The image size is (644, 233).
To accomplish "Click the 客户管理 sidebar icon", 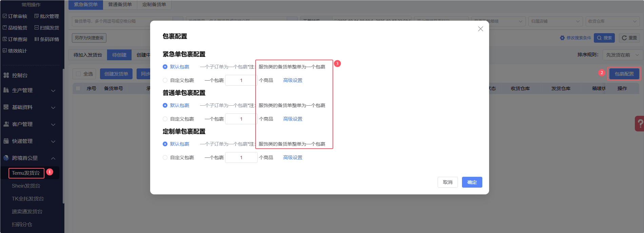I will (6, 124).
